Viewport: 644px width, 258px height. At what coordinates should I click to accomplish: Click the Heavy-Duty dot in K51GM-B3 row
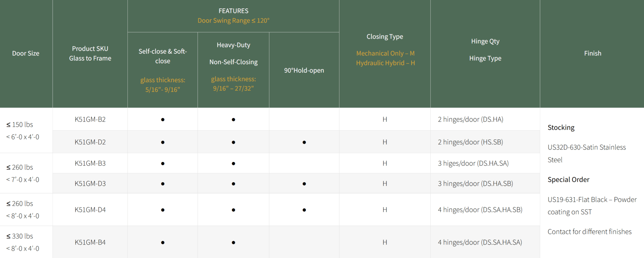pyautogui.click(x=233, y=164)
